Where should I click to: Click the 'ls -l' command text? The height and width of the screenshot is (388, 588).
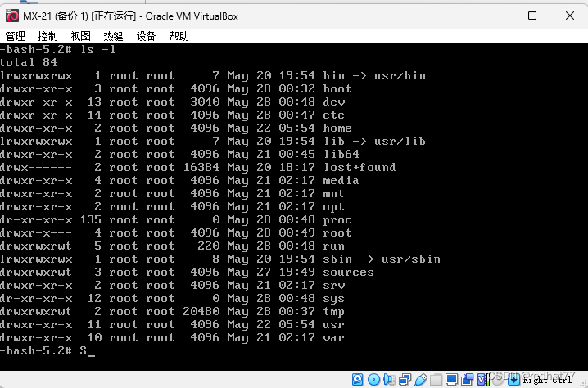98,49
